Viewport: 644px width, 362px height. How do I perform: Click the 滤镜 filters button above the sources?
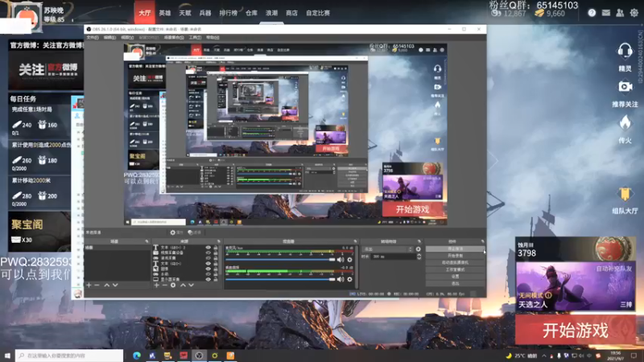click(x=195, y=232)
